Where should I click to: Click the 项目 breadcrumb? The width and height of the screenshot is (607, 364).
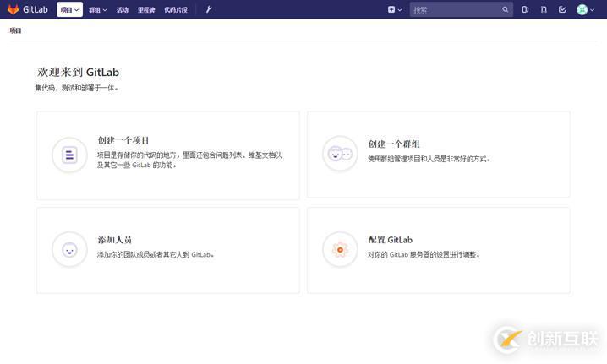(15, 30)
